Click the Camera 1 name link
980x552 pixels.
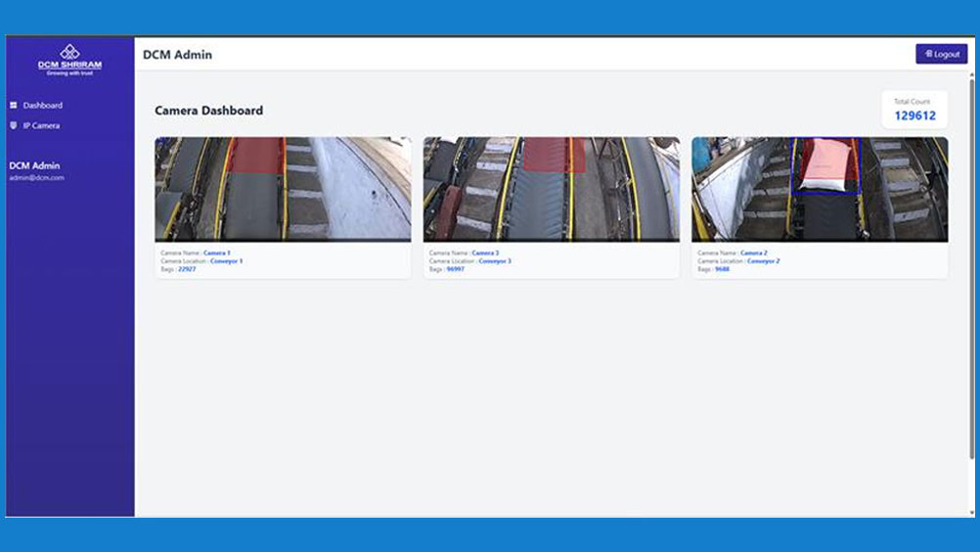pos(217,253)
